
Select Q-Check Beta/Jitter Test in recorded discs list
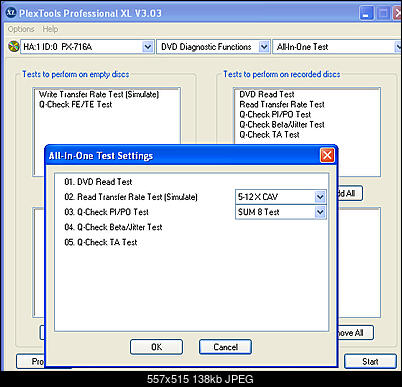282,125
